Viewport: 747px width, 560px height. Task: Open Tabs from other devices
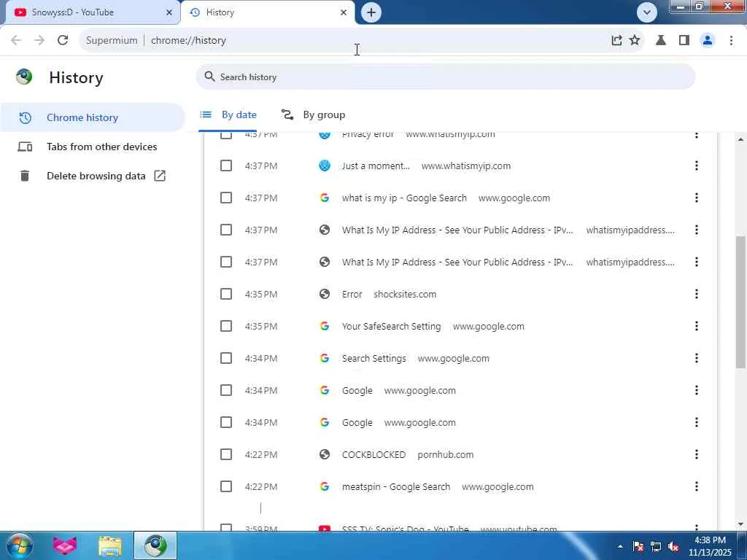92,147
